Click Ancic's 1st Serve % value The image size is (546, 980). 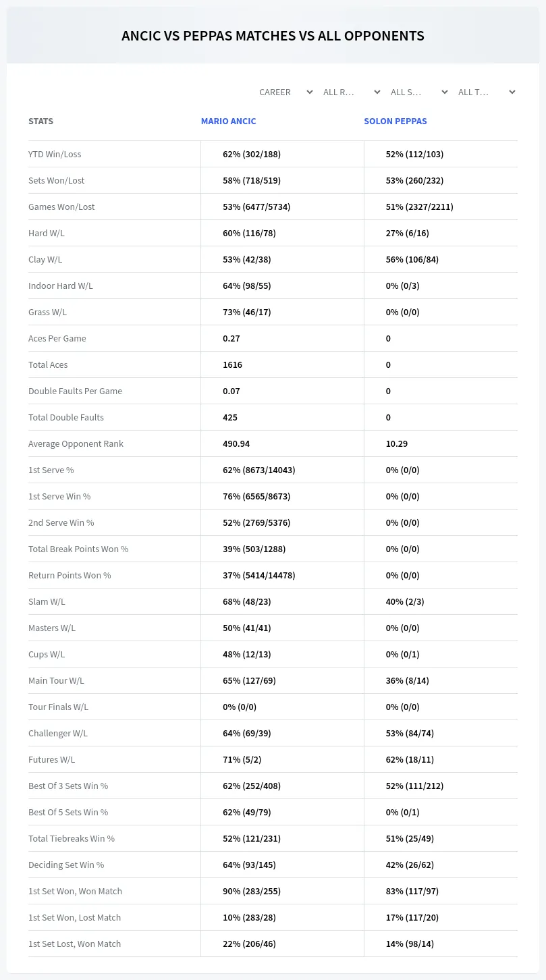coord(259,470)
